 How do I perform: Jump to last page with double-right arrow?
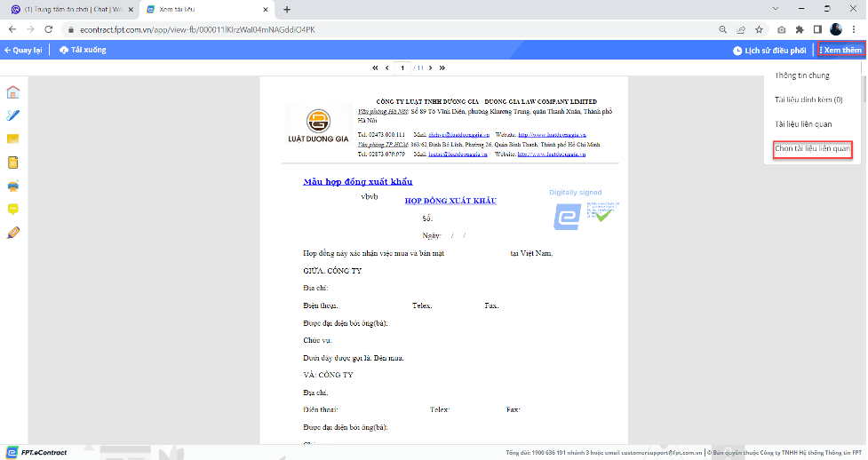click(x=442, y=68)
